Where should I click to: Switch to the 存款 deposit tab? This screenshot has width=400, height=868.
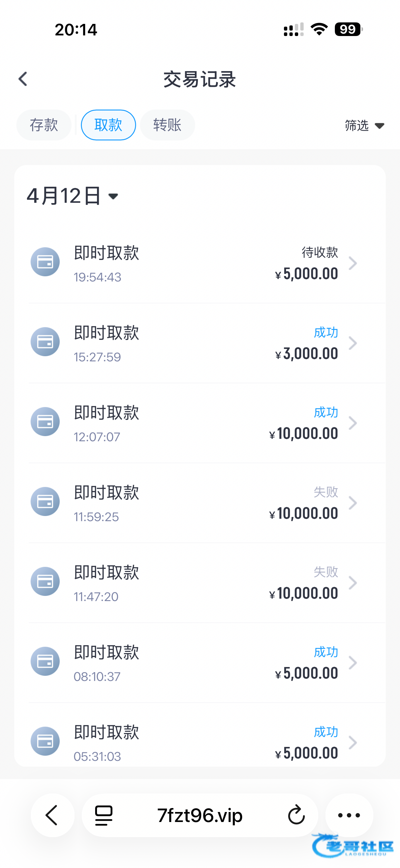44,125
